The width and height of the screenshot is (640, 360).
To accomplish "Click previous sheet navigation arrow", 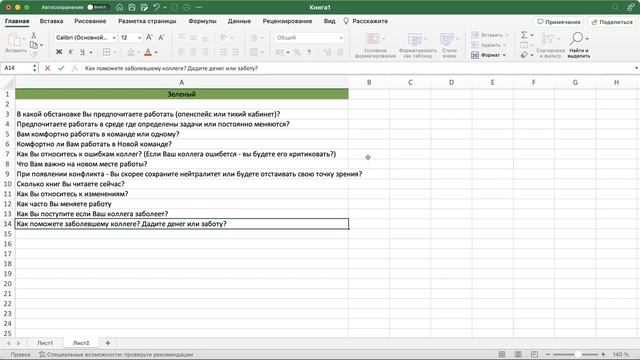I will (x=9, y=343).
